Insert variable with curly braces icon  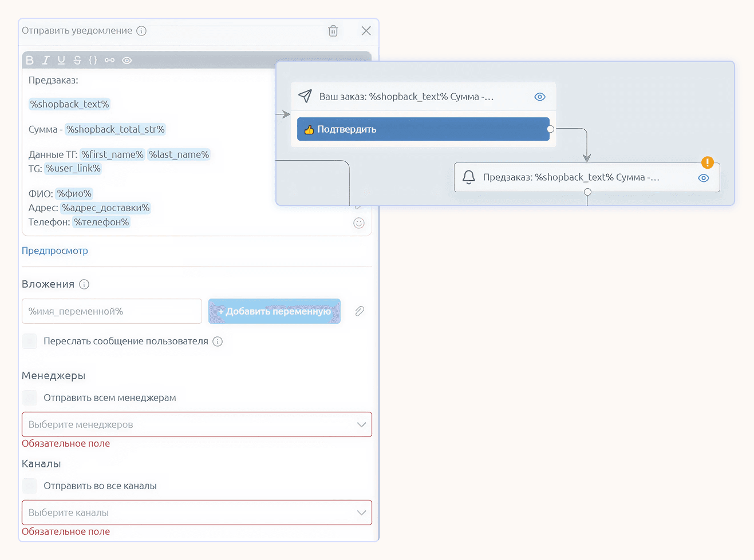[93, 60]
